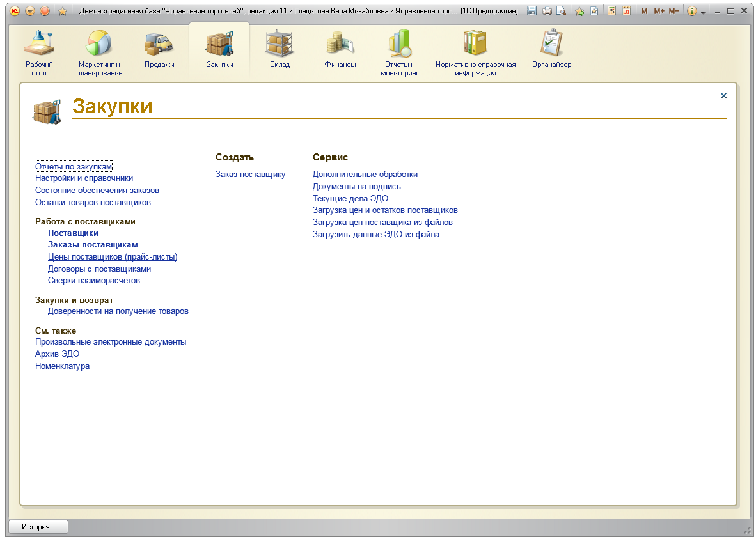Open the Склад section
The width and height of the screenshot is (756, 539).
tap(280, 49)
